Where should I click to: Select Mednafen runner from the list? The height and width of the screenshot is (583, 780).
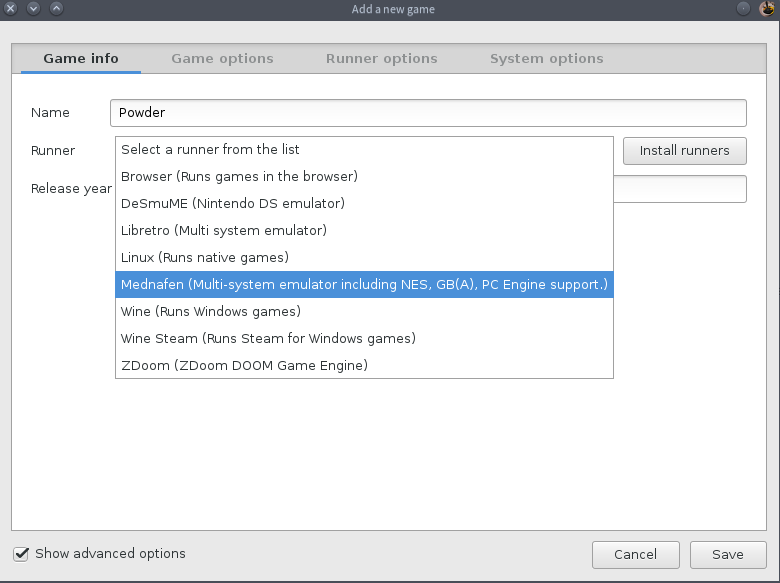coord(364,285)
